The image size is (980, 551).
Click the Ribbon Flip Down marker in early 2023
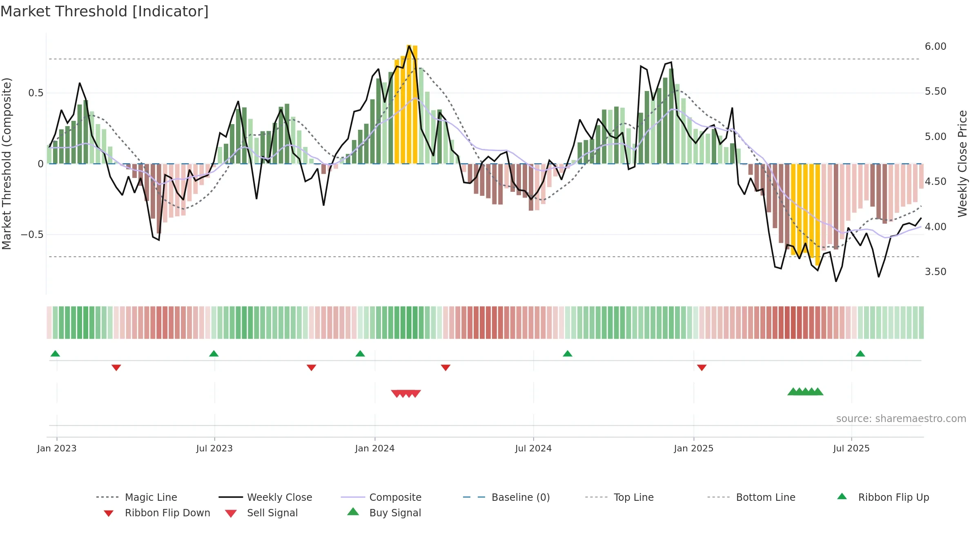tap(116, 368)
